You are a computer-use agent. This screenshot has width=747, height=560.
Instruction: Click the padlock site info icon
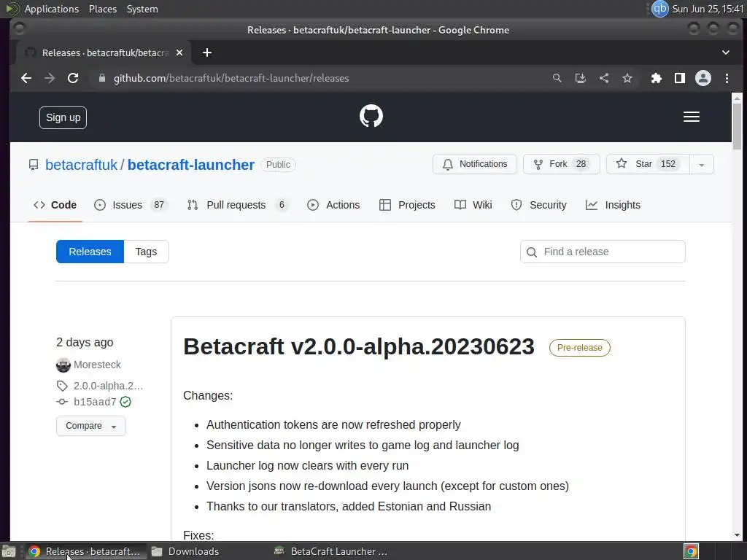tap(101, 78)
